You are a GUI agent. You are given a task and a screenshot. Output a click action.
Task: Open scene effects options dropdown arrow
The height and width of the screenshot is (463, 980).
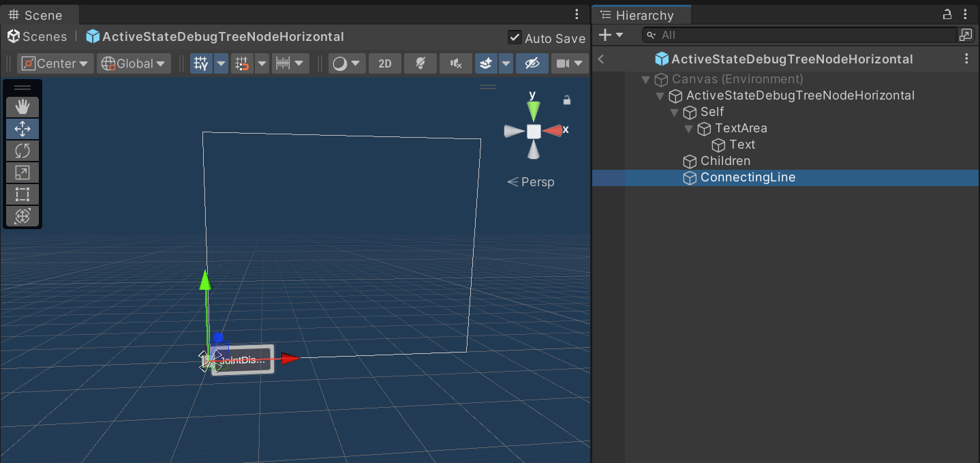tap(506, 63)
